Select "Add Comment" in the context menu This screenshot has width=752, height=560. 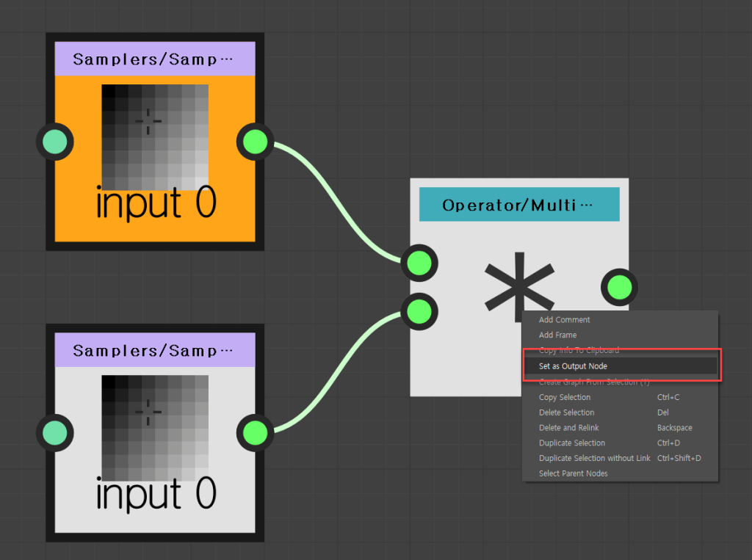(x=564, y=319)
